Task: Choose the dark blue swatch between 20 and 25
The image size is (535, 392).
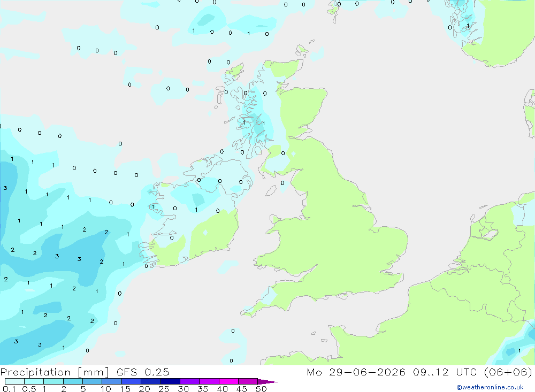Action: click(x=151, y=381)
